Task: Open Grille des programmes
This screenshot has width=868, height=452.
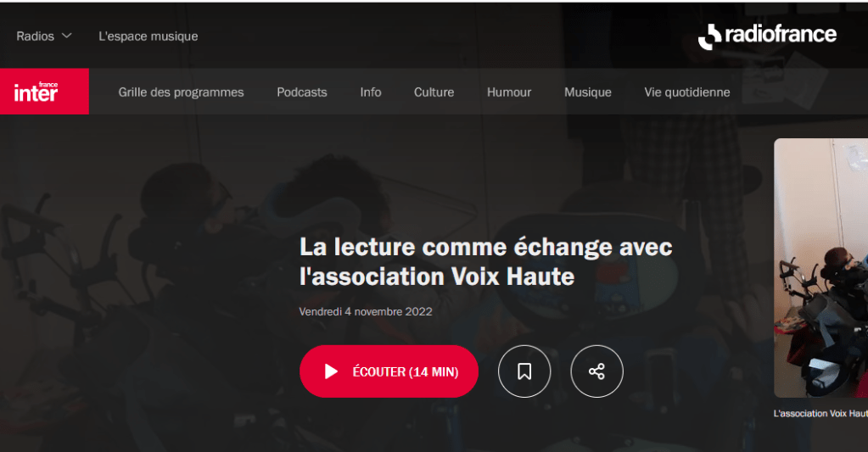Action: pos(181,92)
